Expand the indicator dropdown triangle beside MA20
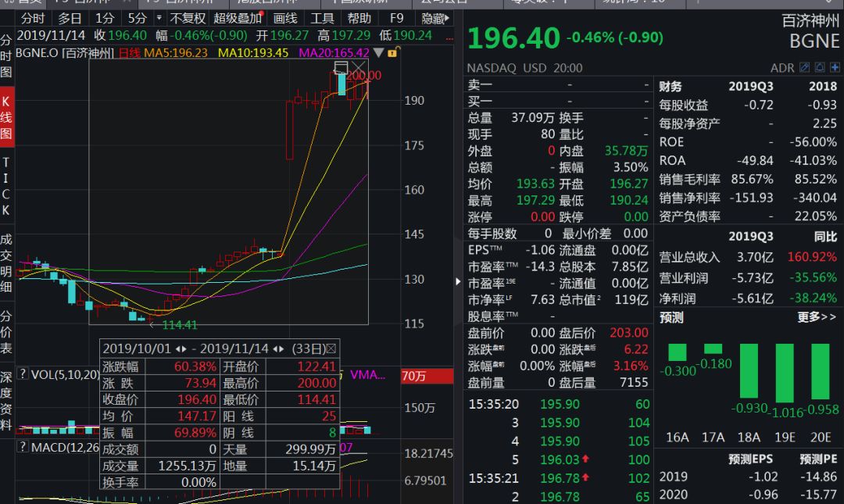The image size is (844, 504). click(378, 53)
